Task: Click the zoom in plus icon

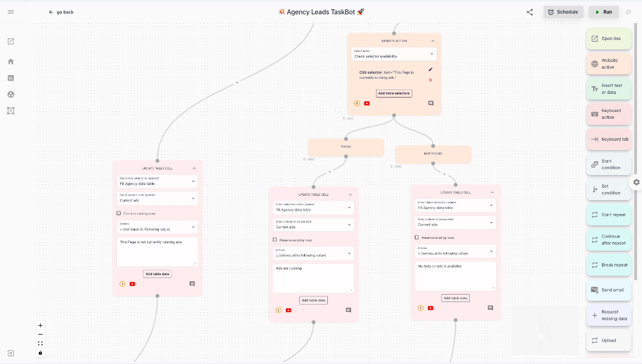Action: tap(41, 325)
